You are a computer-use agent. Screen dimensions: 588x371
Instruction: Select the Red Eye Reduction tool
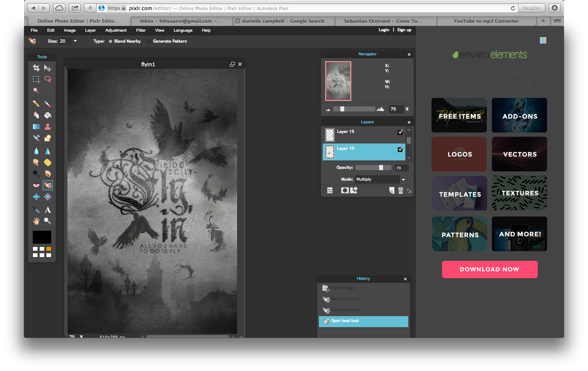point(36,185)
